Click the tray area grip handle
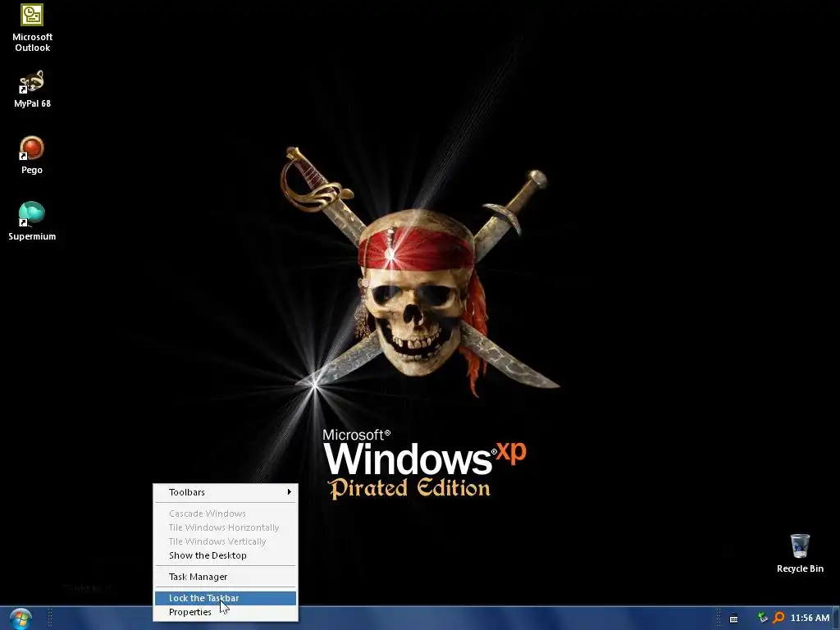 (x=719, y=619)
